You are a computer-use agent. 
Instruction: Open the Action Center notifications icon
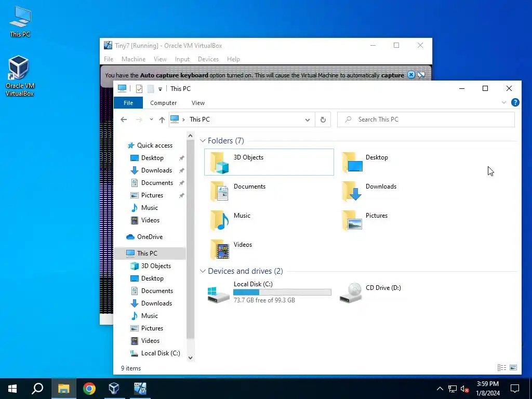515,389
